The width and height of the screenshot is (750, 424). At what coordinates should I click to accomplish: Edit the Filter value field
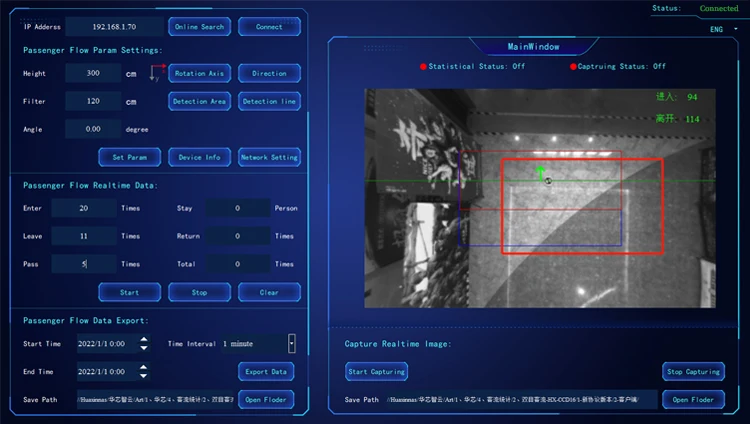93,101
